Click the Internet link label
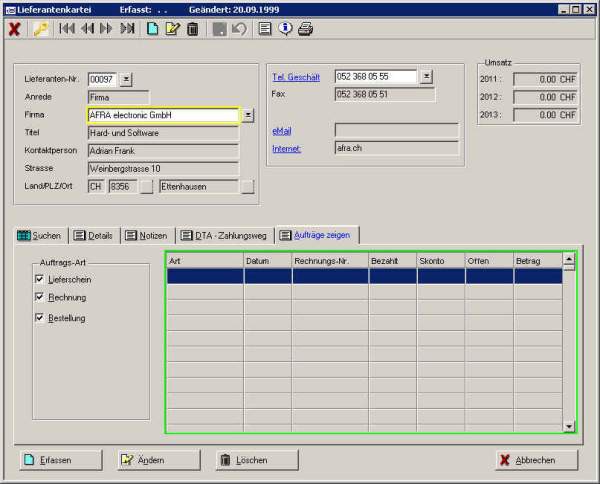 pyautogui.click(x=287, y=149)
